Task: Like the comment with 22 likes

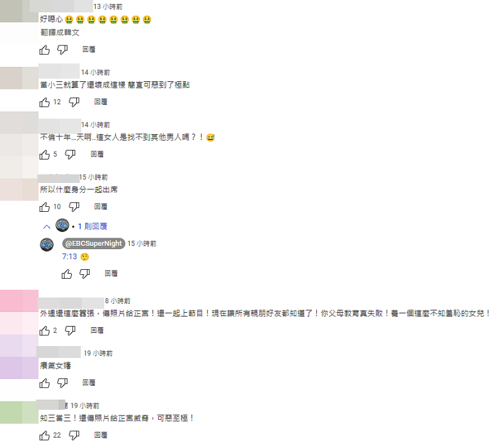Action: click(x=44, y=436)
